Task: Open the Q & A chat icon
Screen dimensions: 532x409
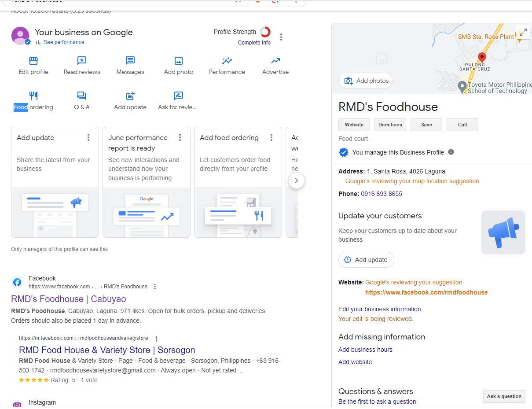Action: point(82,96)
